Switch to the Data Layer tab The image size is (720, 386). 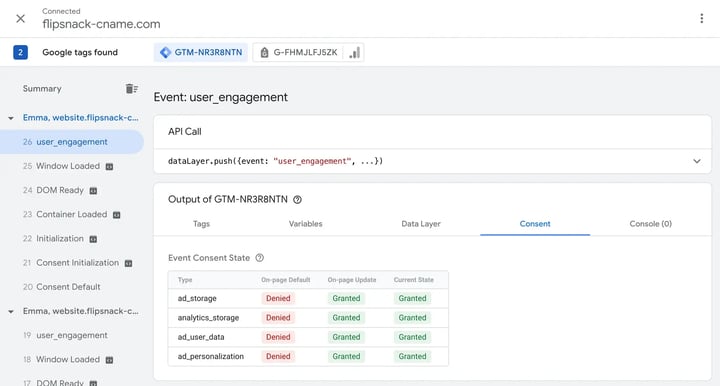421,224
